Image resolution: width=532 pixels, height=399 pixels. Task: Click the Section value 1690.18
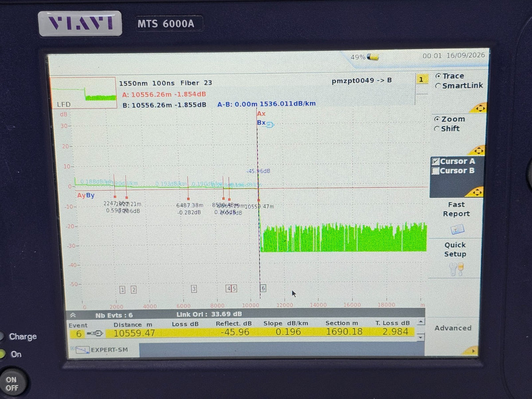pos(344,332)
